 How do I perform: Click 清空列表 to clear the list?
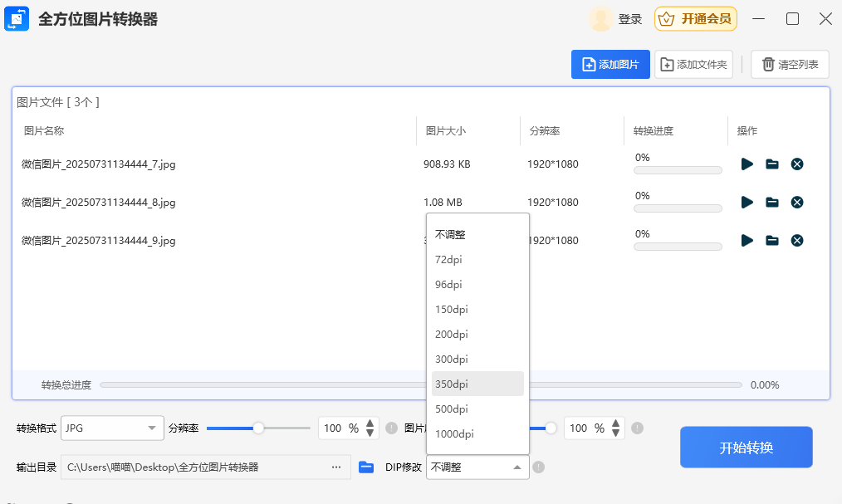click(x=790, y=65)
